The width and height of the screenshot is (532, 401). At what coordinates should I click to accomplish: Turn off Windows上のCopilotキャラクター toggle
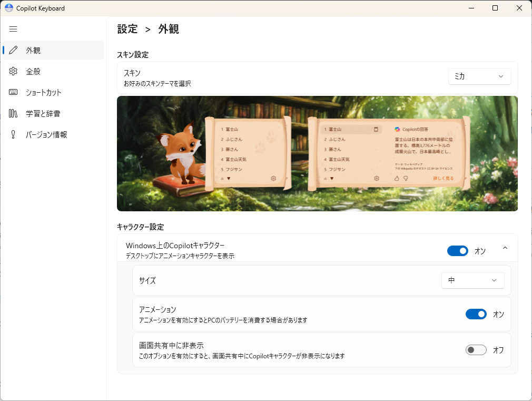click(457, 251)
